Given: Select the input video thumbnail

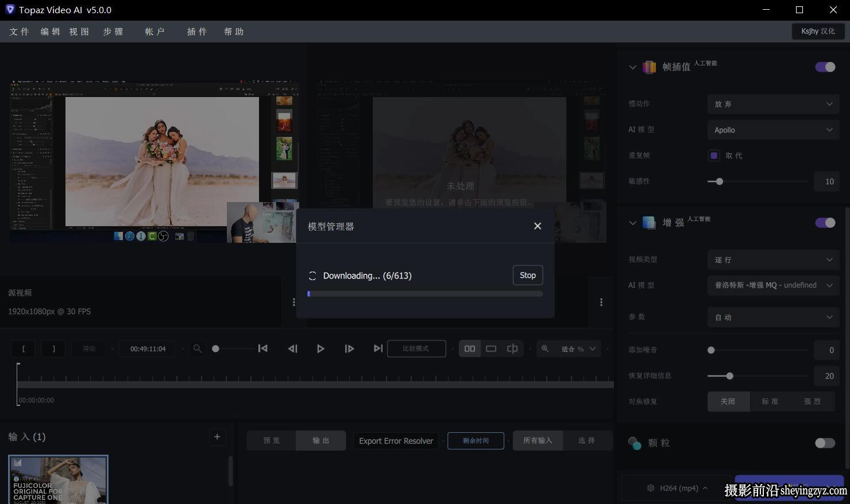Looking at the screenshot, I should tap(58, 480).
